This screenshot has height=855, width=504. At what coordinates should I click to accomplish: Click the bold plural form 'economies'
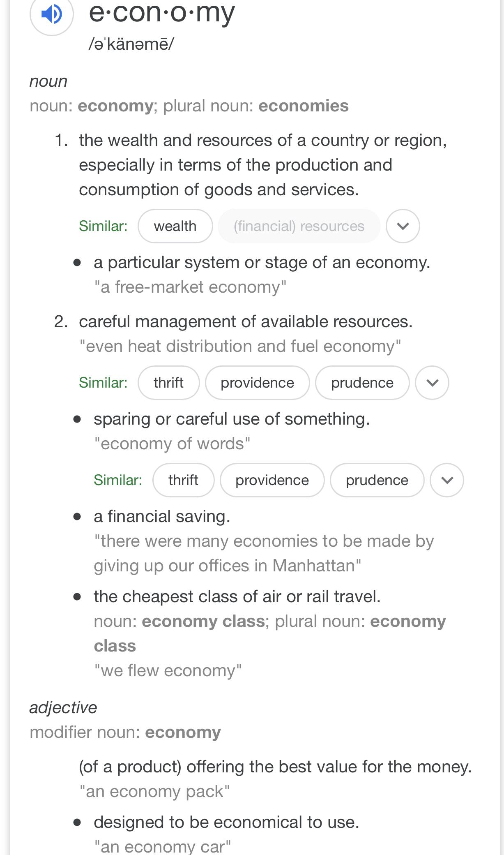[303, 106]
